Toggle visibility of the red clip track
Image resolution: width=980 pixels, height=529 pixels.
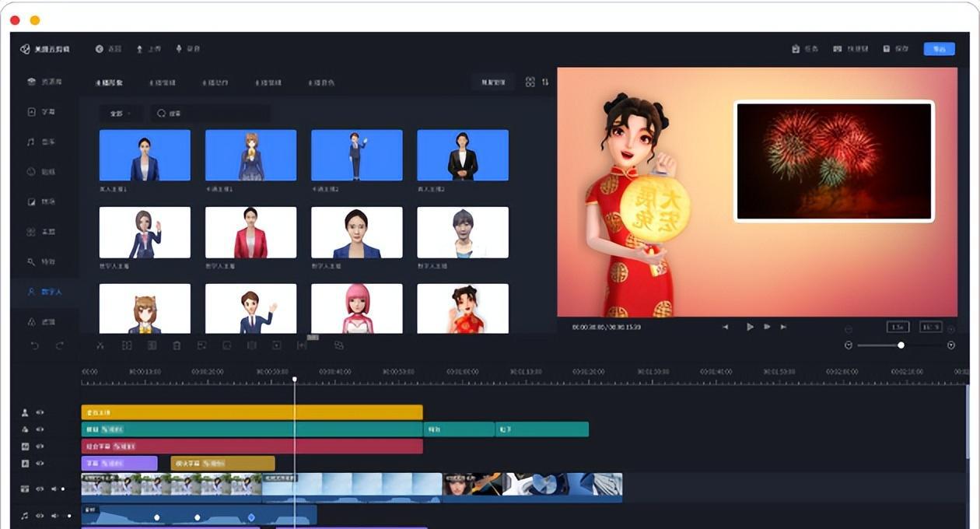(40, 447)
